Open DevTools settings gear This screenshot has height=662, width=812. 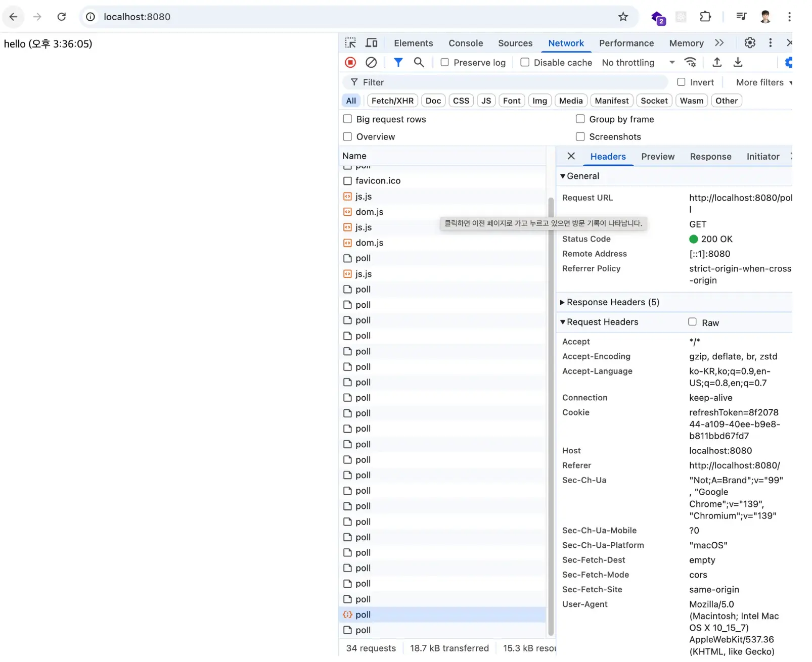click(x=750, y=43)
